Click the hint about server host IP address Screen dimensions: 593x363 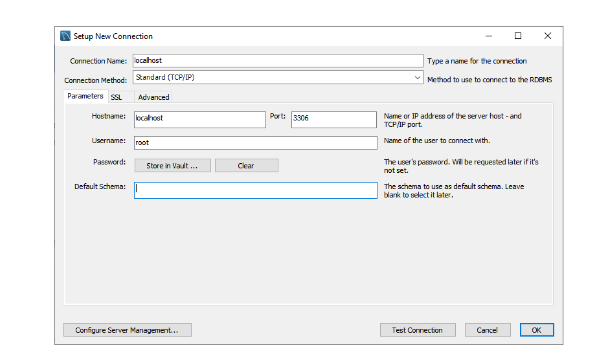click(x=453, y=120)
